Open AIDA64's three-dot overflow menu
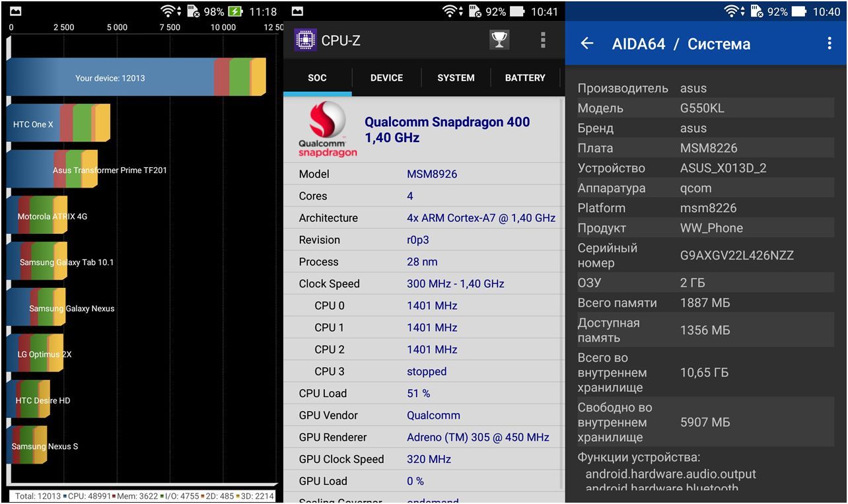 tap(830, 42)
